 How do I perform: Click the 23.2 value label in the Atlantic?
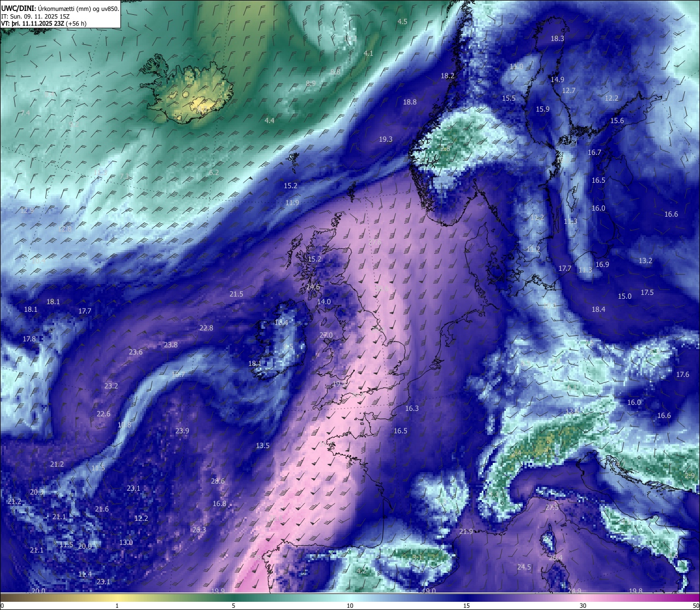pos(111,386)
